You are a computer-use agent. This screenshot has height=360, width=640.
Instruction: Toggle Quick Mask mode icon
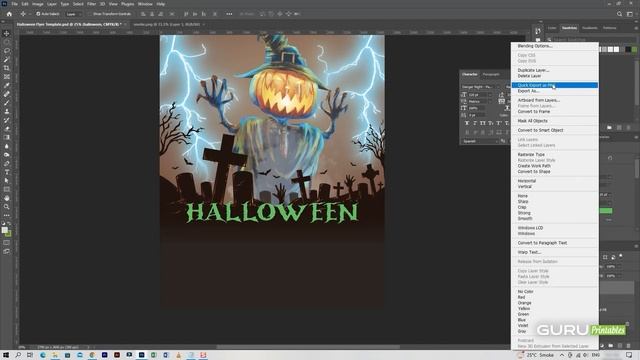[7, 243]
